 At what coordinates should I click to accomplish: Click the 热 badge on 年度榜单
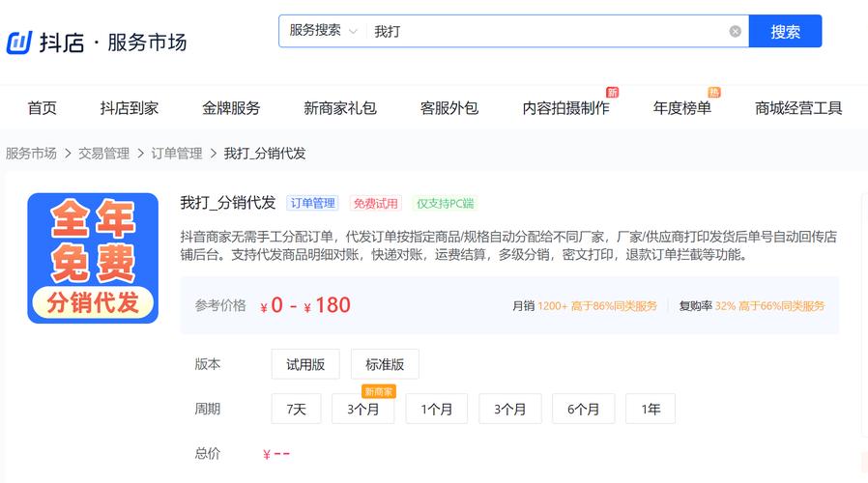(714, 92)
